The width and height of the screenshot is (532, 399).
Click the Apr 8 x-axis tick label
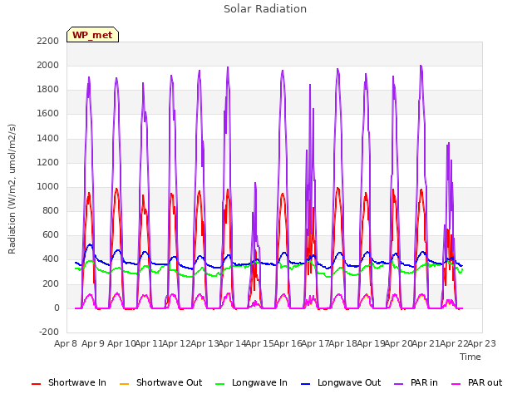(66, 343)
